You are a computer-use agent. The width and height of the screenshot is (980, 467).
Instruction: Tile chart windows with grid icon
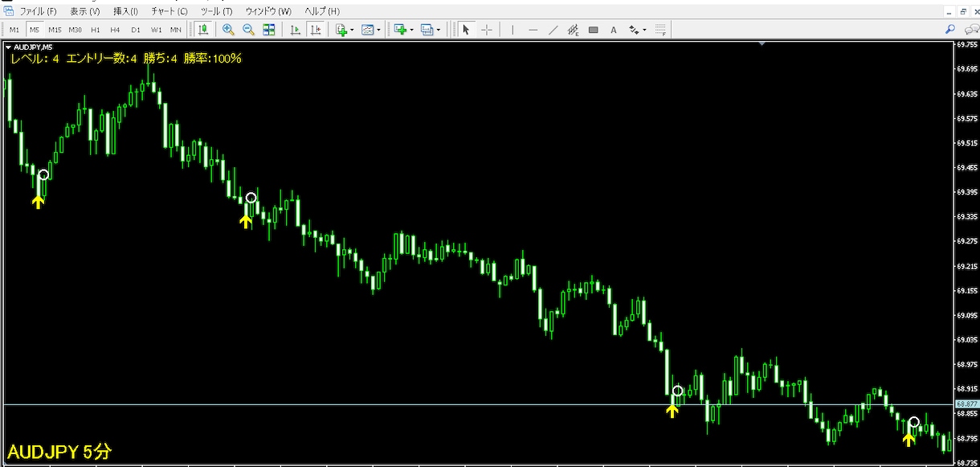point(269,30)
